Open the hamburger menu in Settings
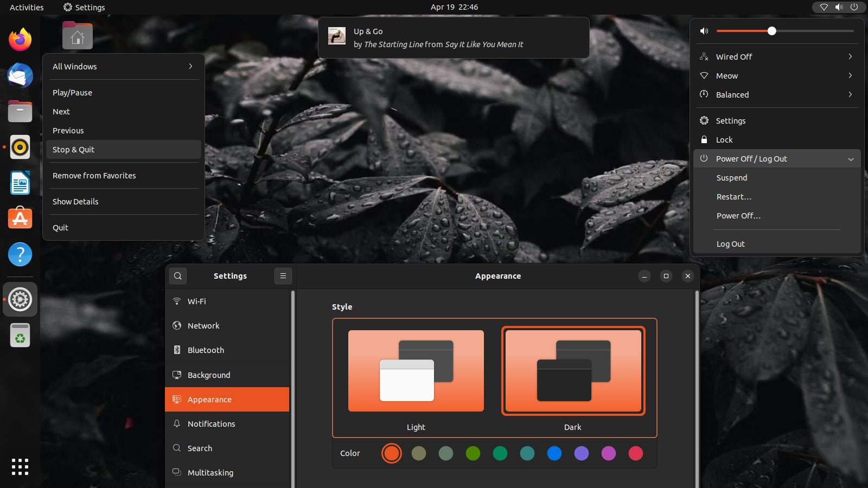Viewport: 868px width, 488px height. click(283, 276)
